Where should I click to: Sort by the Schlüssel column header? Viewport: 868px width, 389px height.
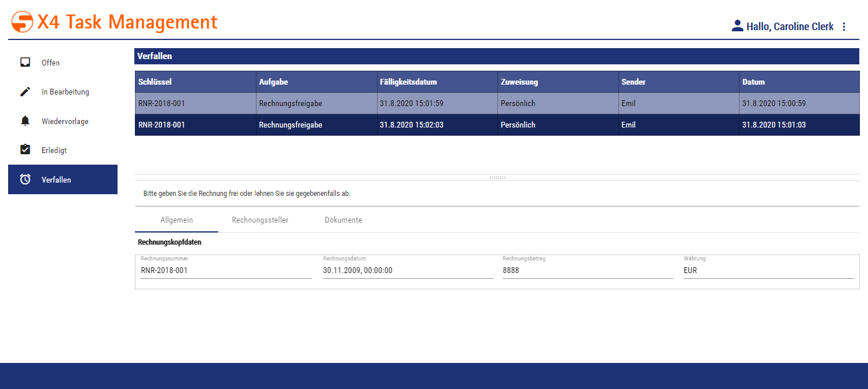point(155,82)
